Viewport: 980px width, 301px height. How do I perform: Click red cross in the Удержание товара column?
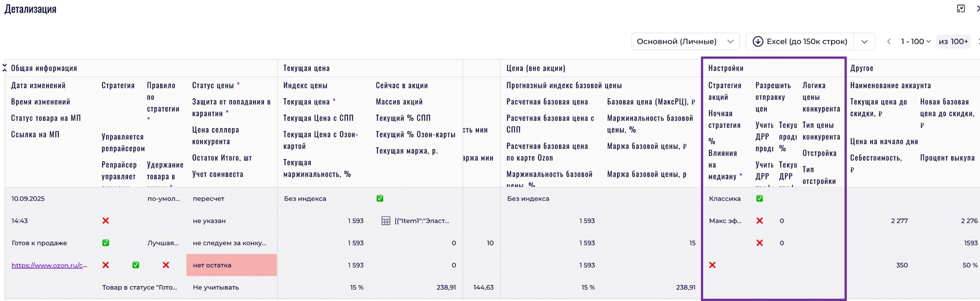166,265
